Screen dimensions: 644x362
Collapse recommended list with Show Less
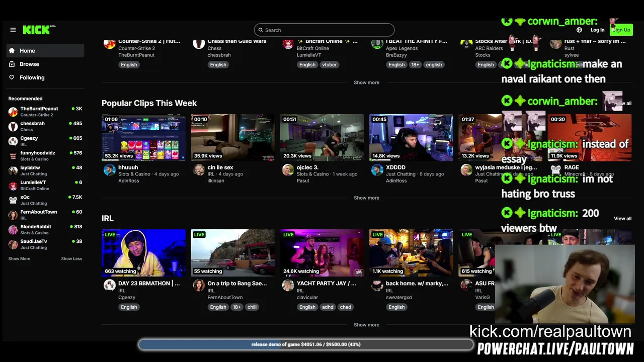(x=71, y=258)
